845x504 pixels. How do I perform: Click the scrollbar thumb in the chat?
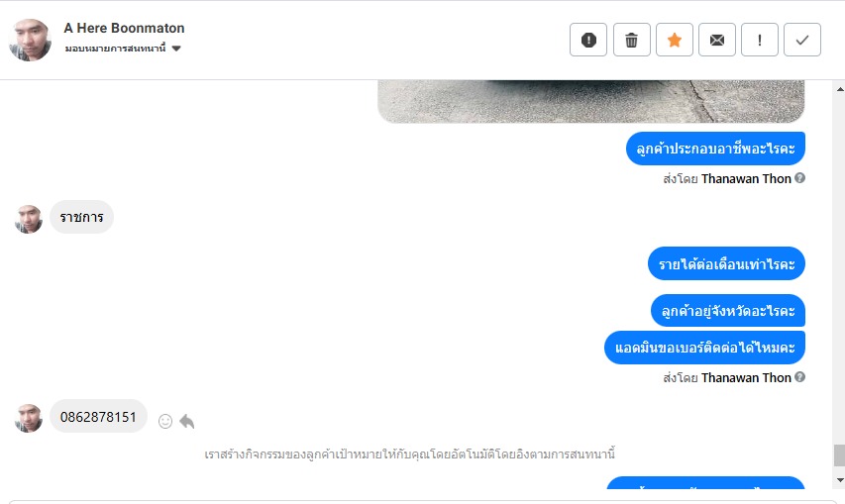(840, 455)
